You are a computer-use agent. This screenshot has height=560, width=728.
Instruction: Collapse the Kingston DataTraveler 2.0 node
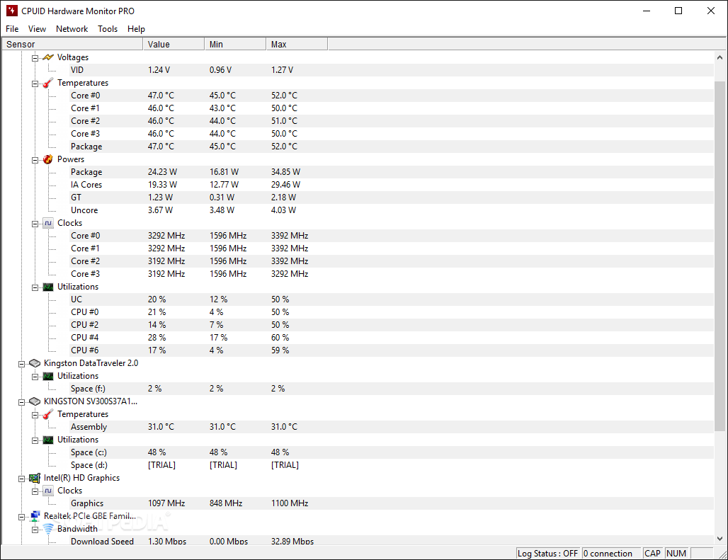point(21,364)
